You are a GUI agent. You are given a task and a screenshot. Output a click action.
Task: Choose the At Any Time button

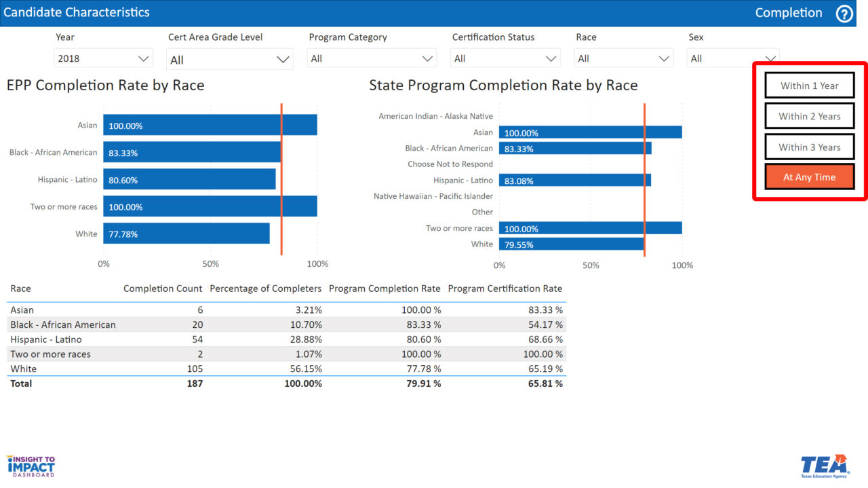[x=809, y=177]
